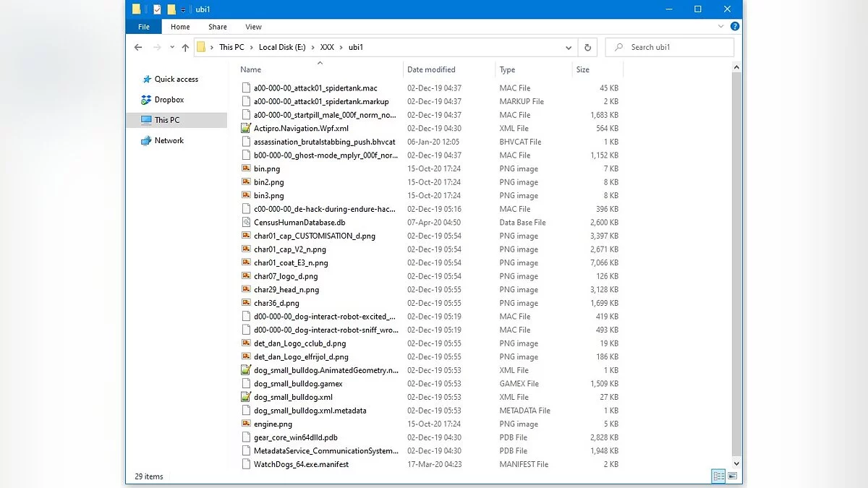This screenshot has height=488, width=868.
Task: Click the CensusHumanDatabase.db file icon
Action: (246, 223)
